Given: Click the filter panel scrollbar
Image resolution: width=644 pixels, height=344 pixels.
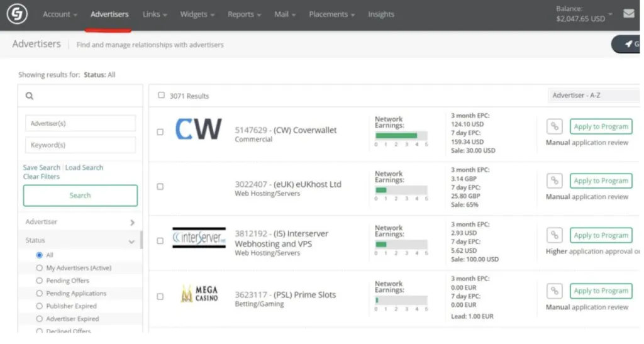Looking at the screenshot, I should [x=142, y=240].
